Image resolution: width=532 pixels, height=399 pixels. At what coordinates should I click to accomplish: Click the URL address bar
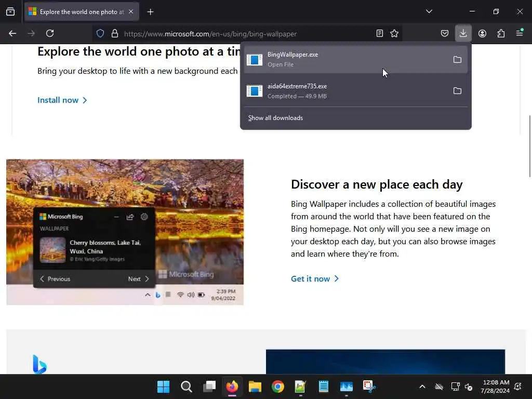pos(248,34)
